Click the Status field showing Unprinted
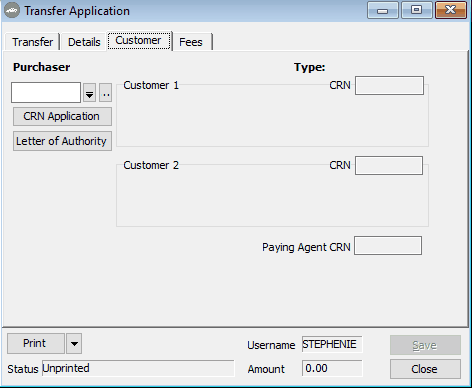Viewport: 473px width, 391px height. pos(138,368)
